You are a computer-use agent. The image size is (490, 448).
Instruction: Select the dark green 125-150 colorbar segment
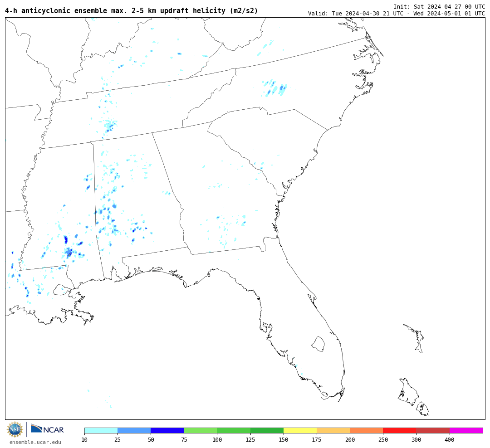click(x=267, y=431)
